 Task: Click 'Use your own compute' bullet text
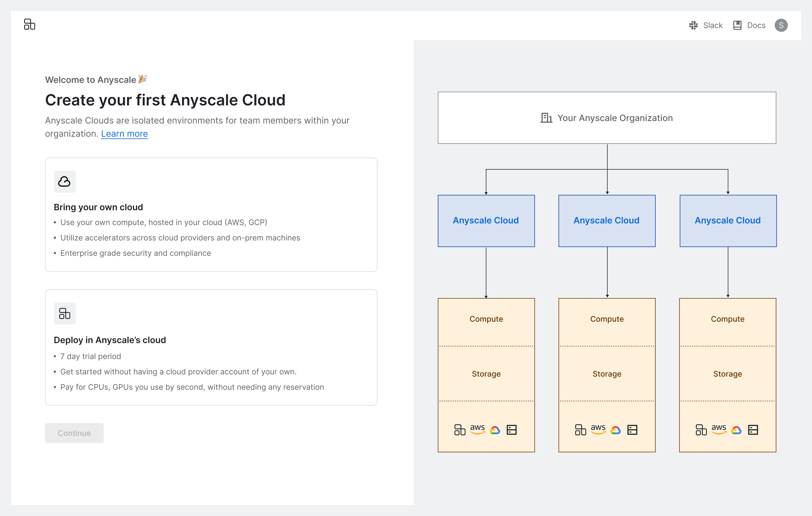click(163, 222)
